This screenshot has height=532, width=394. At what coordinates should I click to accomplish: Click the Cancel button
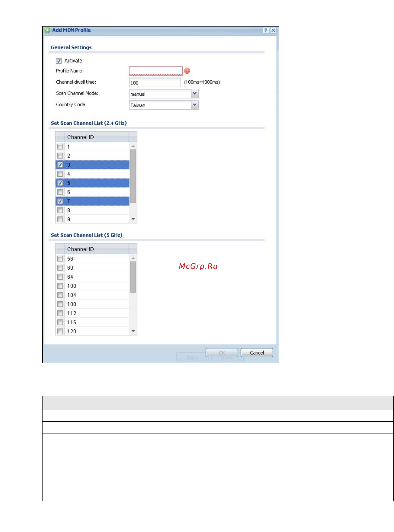pyautogui.click(x=257, y=353)
